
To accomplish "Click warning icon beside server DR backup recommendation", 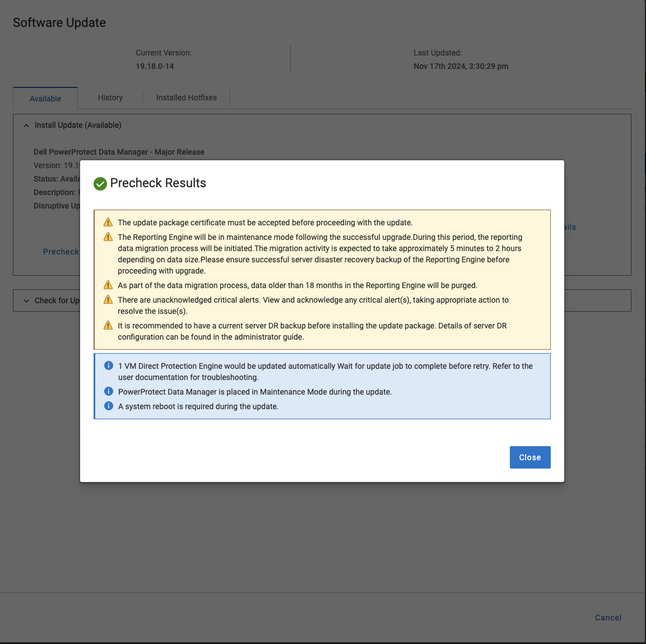I will click(x=108, y=325).
